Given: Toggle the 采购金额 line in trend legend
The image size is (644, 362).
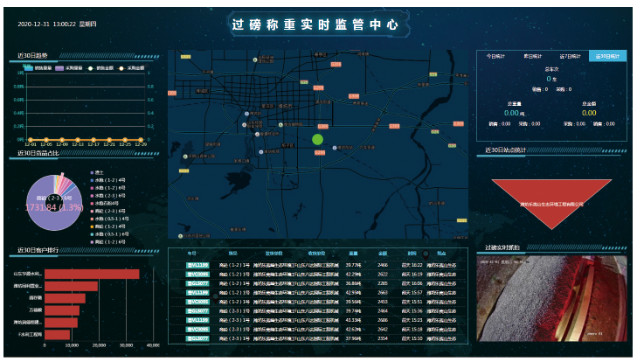Looking at the screenshot, I should 131,68.
